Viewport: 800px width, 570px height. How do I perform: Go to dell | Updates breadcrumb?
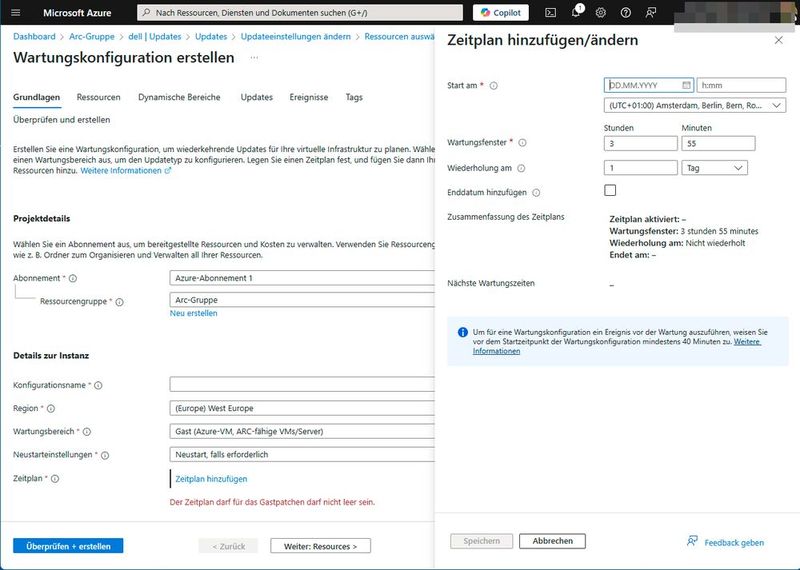pos(155,37)
